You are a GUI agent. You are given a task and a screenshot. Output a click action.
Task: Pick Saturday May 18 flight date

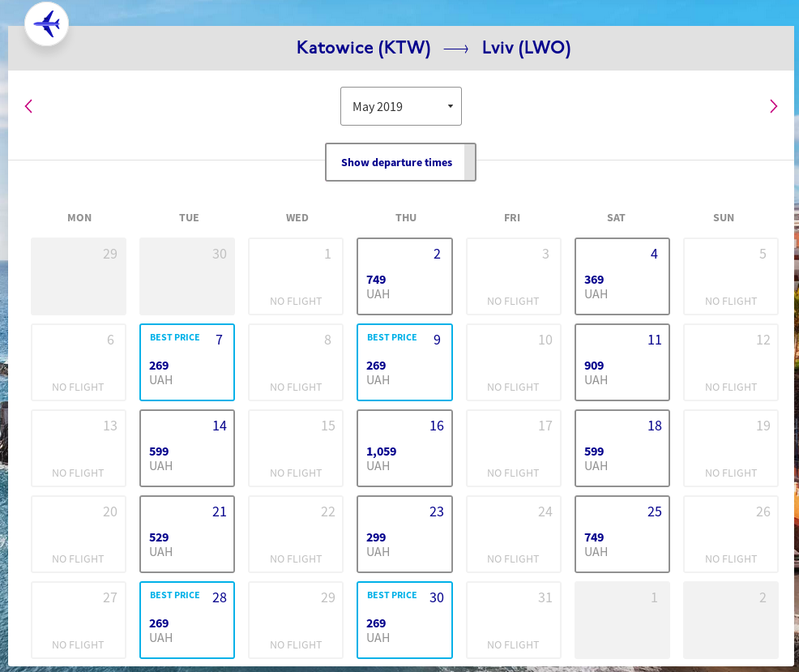(622, 448)
